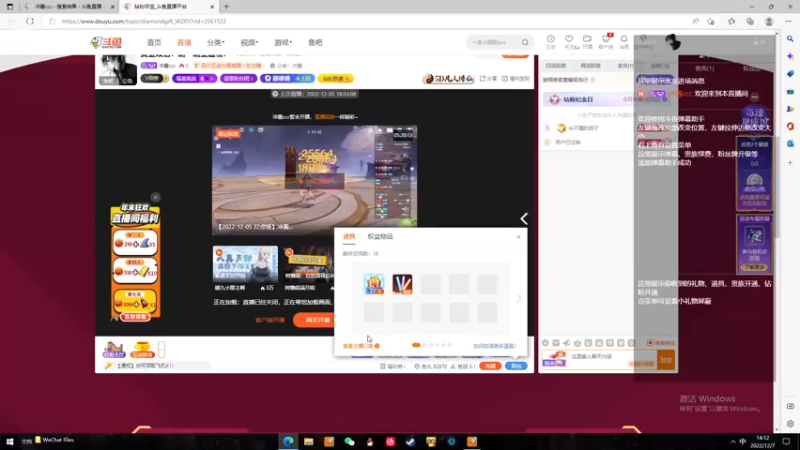Click the blue 背包 button
The height and width of the screenshot is (450, 800).
point(516,366)
